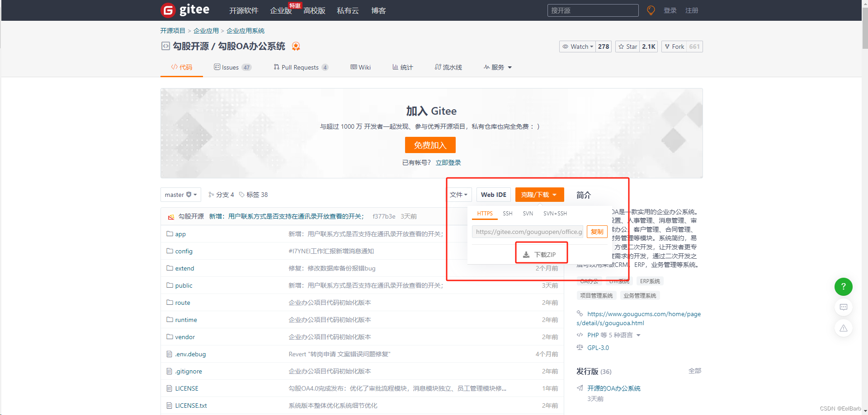Image resolution: width=868 pixels, height=415 pixels.
Task: Open the .gitignore file
Action: 189,371
